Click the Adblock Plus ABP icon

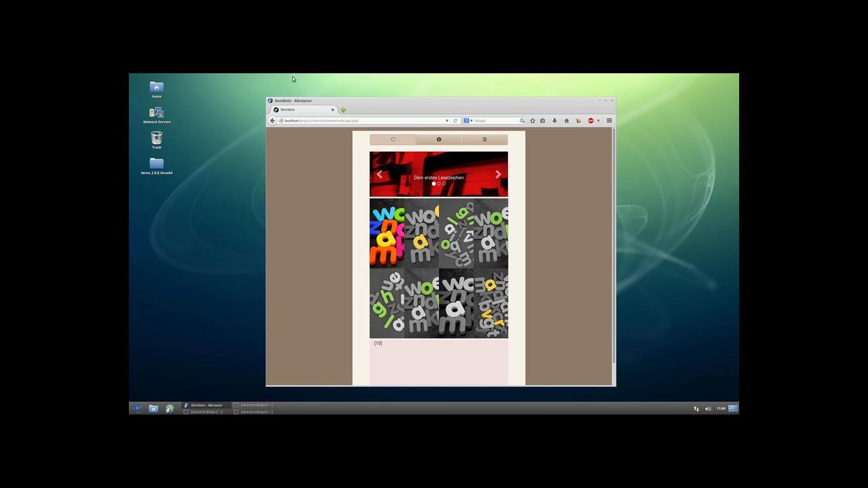point(591,121)
